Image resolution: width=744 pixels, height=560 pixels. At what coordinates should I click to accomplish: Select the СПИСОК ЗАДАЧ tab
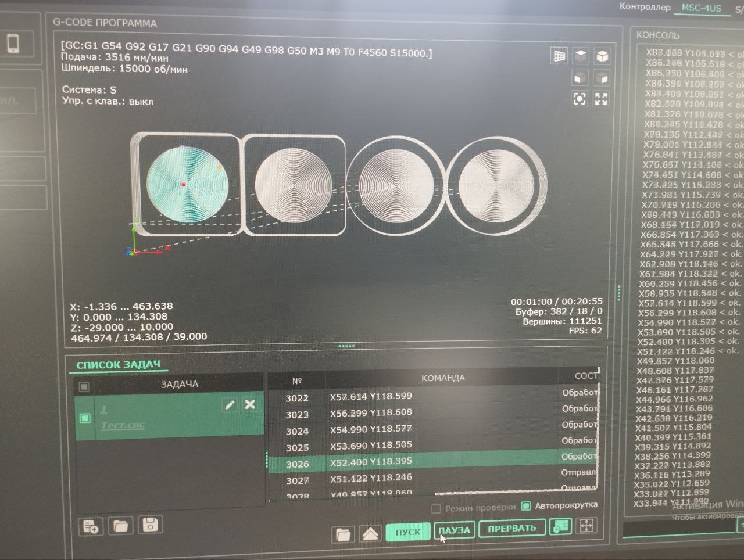click(119, 365)
